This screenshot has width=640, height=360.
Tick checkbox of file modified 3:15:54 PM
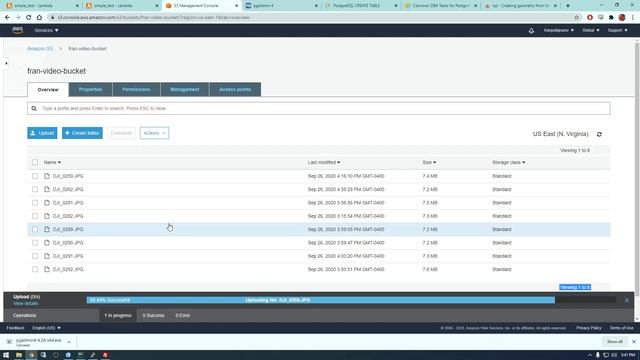tap(35, 216)
